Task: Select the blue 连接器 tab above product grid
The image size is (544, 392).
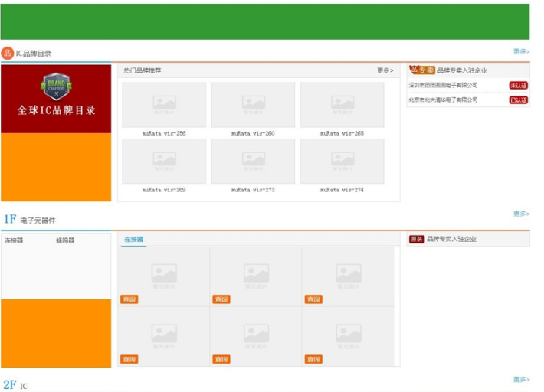Action: (134, 240)
